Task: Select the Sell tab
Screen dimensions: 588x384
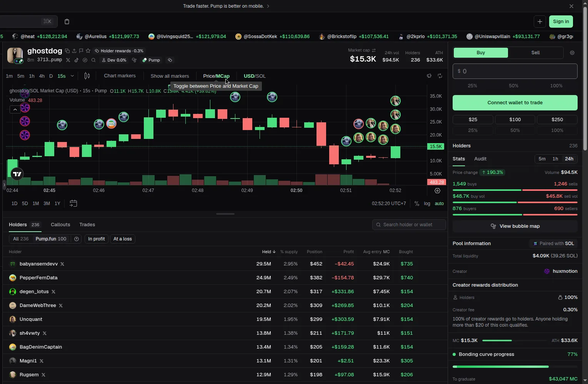Action: pos(535,53)
